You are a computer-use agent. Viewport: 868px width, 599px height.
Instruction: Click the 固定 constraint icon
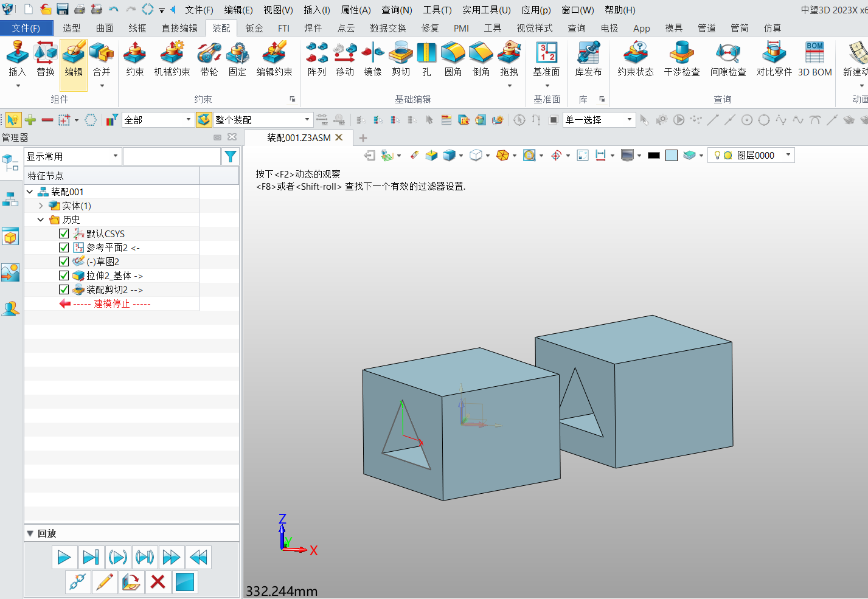[237, 54]
